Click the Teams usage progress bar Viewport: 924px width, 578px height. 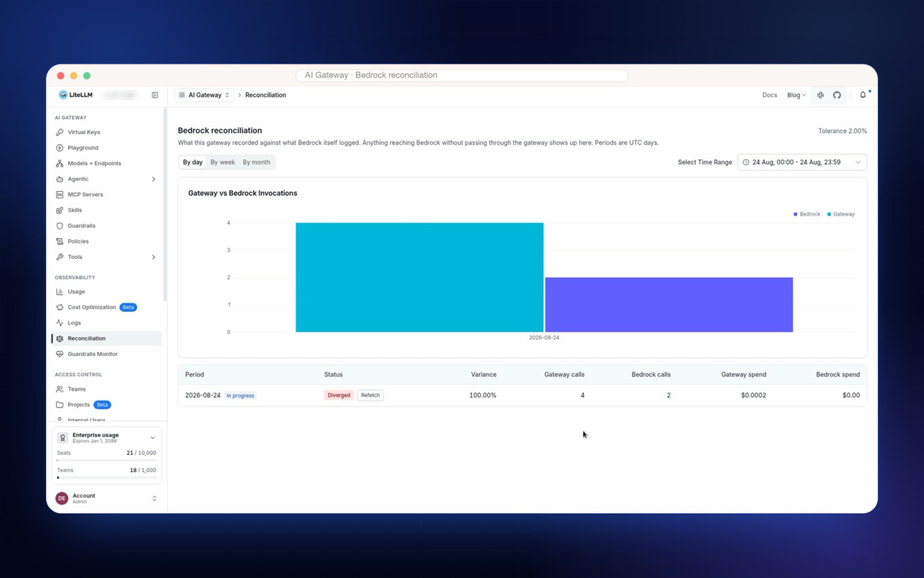(107, 478)
